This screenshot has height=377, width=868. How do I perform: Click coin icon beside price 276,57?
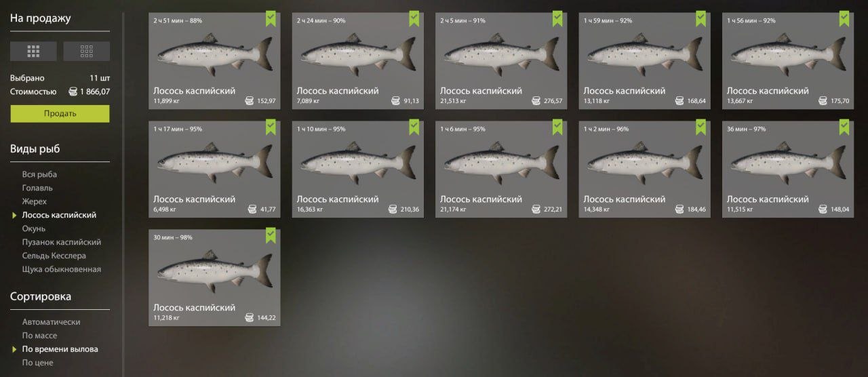pos(536,101)
